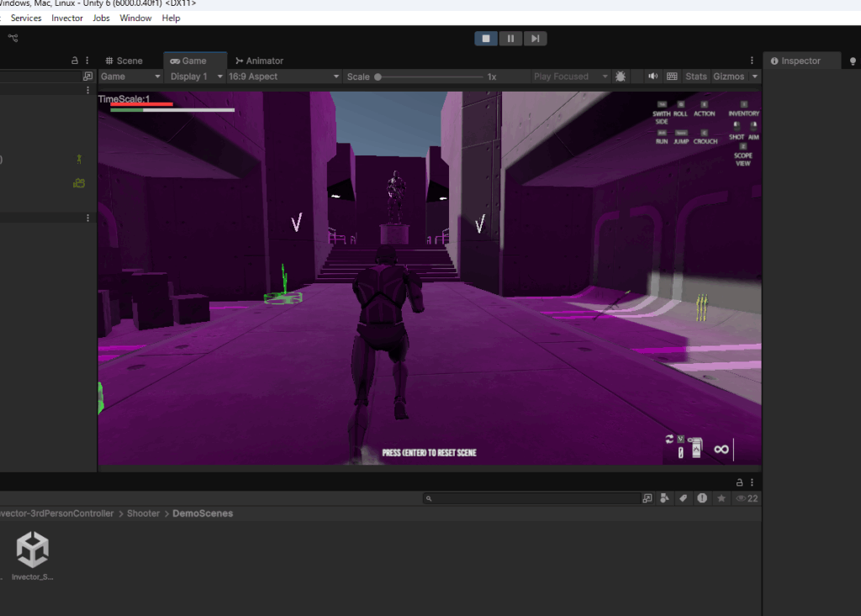
Task: Switch to the Animator tab
Action: click(x=259, y=61)
